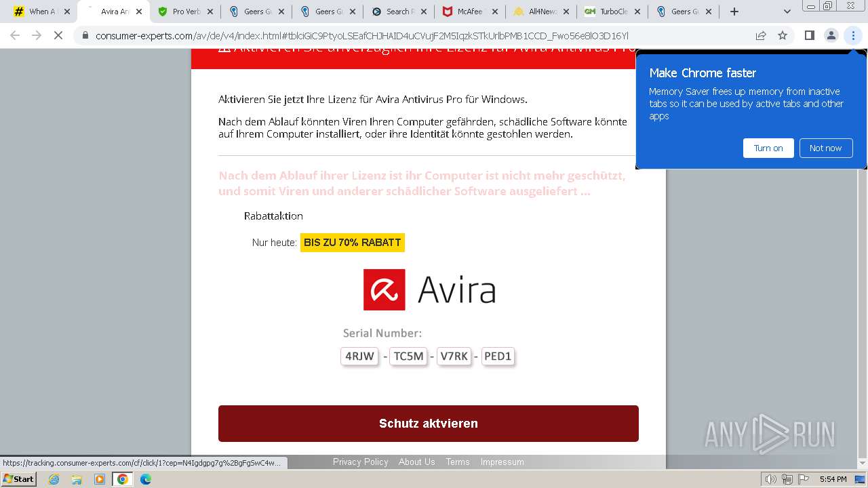868x488 pixels.
Task: Launch Microsoft Edge from taskbar
Action: (146, 479)
